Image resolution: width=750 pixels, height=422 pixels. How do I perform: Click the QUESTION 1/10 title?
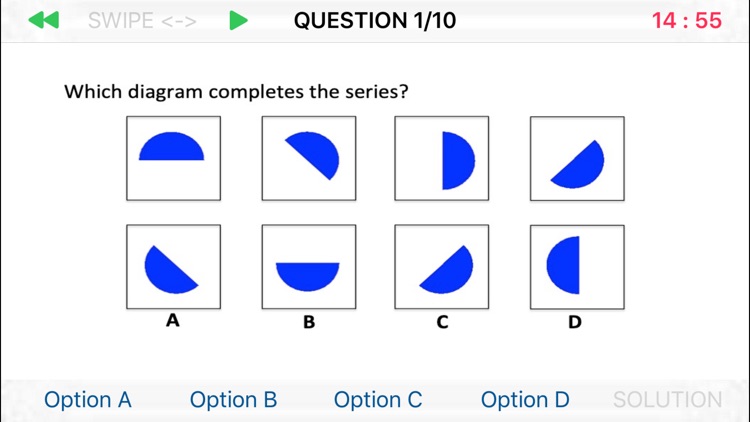pos(375,21)
